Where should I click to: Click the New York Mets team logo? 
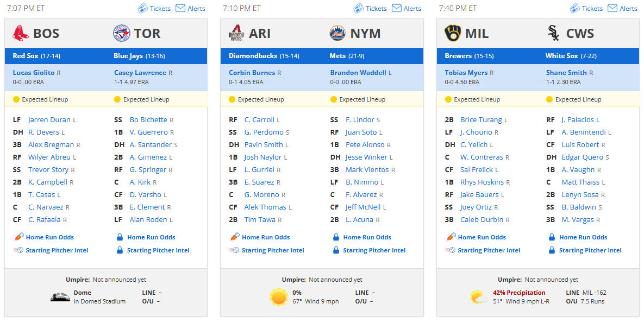coord(337,33)
